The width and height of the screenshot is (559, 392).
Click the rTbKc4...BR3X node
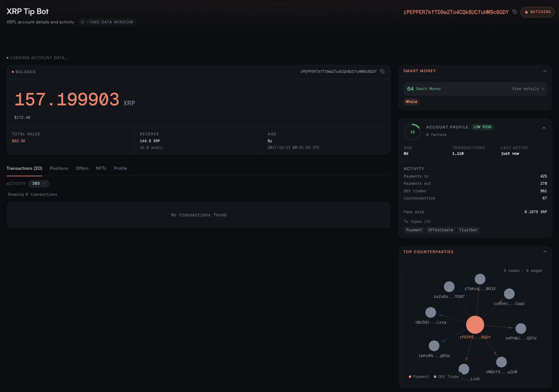480,279
